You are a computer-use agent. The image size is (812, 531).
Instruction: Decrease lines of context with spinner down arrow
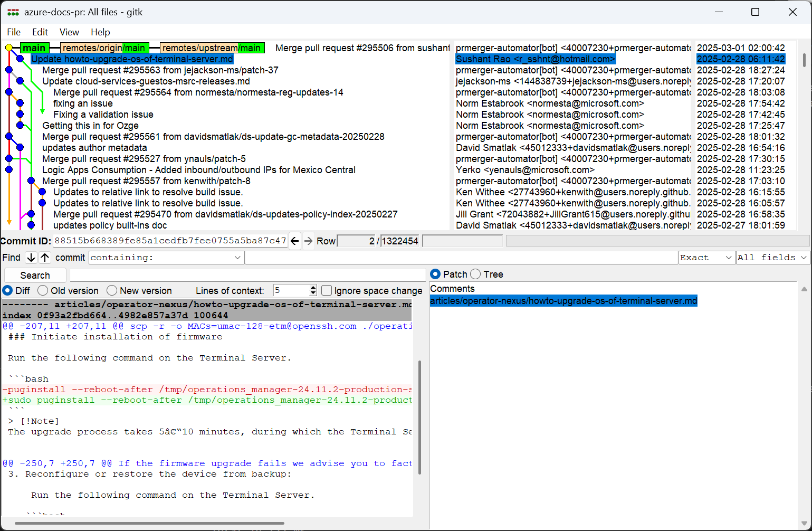313,293
